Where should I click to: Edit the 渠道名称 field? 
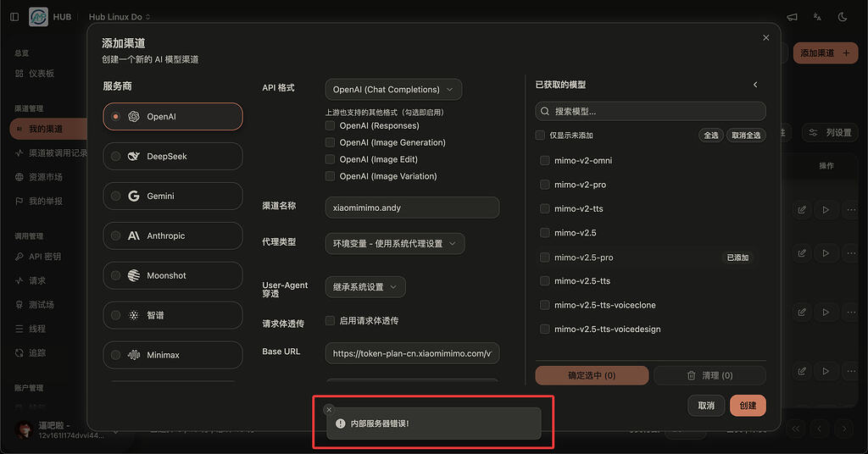coord(413,208)
